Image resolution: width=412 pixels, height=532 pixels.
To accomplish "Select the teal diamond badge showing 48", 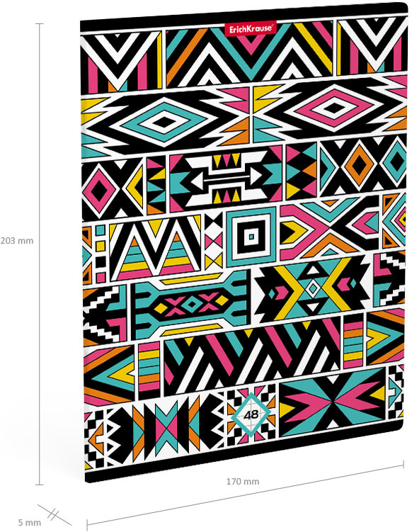I will (x=251, y=414).
